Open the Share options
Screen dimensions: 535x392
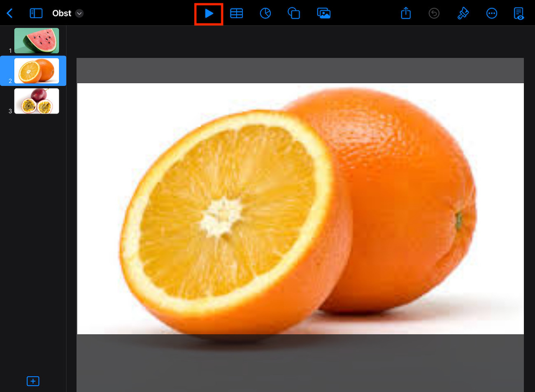pos(406,13)
